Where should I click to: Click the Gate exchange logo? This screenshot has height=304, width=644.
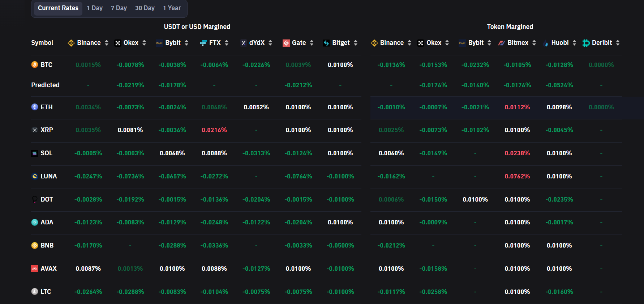pos(286,43)
